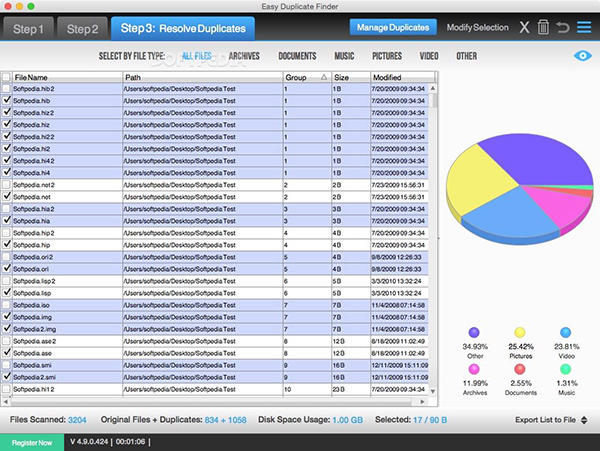Click the purple Other slice in pie chart
Screen dimensions: 600x451
536,159
